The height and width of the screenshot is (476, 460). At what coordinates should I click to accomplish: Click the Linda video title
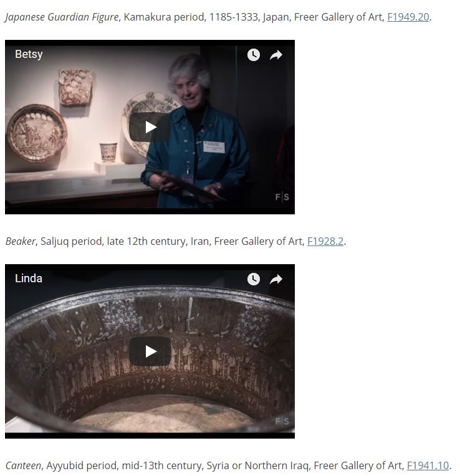click(x=29, y=278)
